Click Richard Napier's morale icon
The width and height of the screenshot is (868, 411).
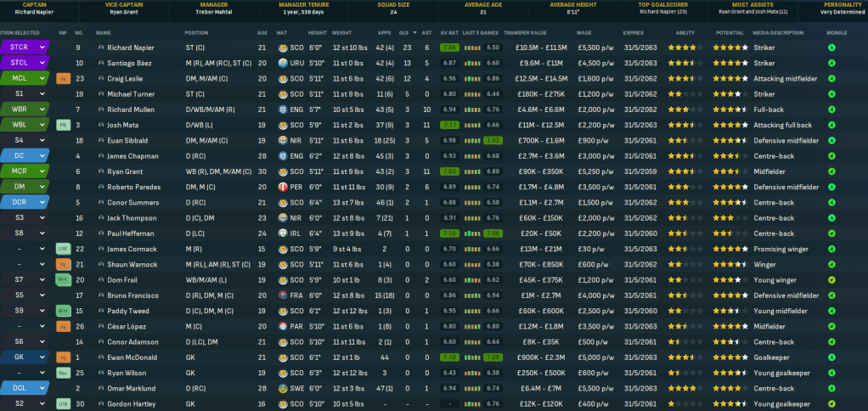[831, 48]
